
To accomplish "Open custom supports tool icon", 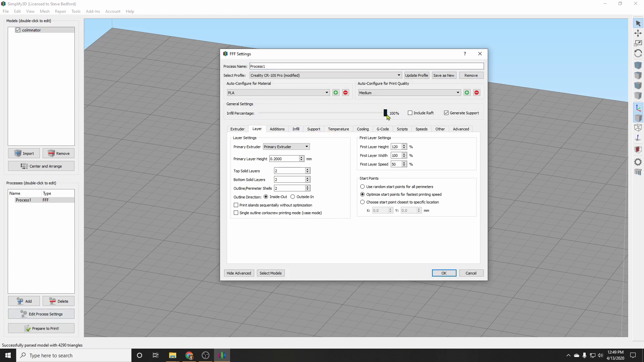I will tap(638, 172).
